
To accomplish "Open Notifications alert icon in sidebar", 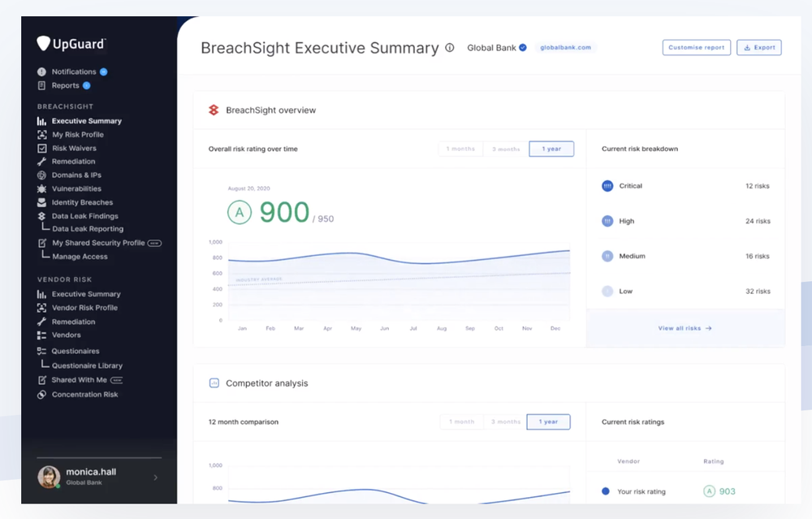I will [x=41, y=72].
